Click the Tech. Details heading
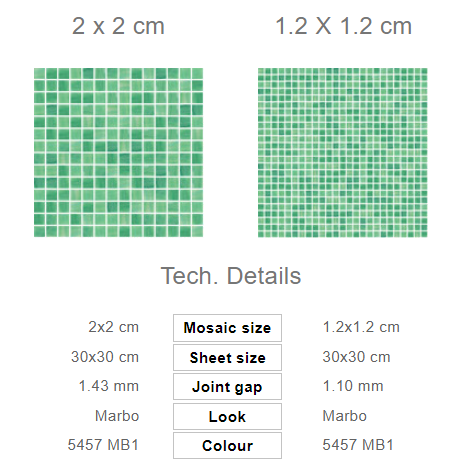This screenshot has height=465, width=457. [231, 276]
